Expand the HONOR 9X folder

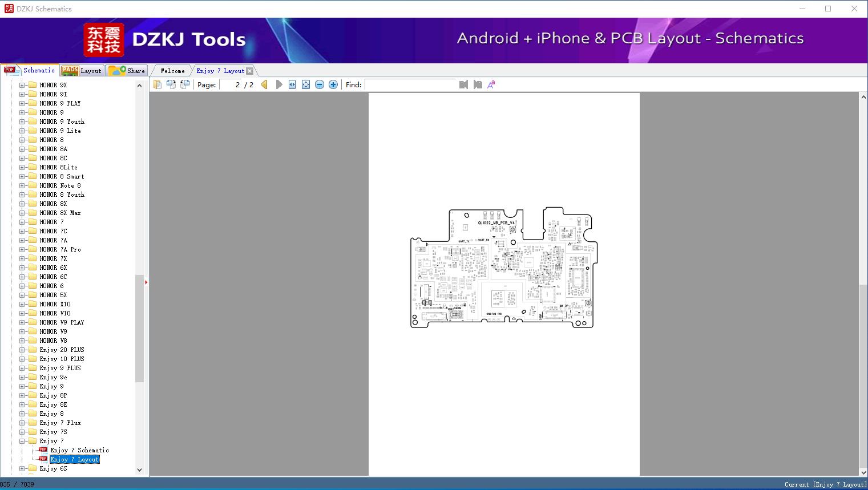click(22, 85)
